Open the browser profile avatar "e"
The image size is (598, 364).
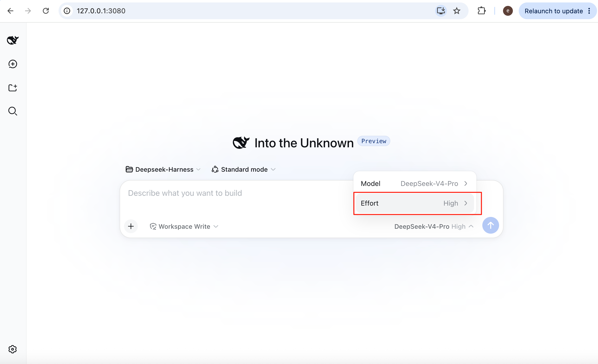pyautogui.click(x=508, y=11)
